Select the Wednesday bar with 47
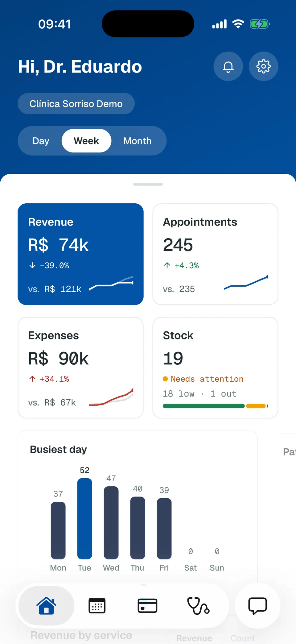296x644 pixels. pos(111,523)
